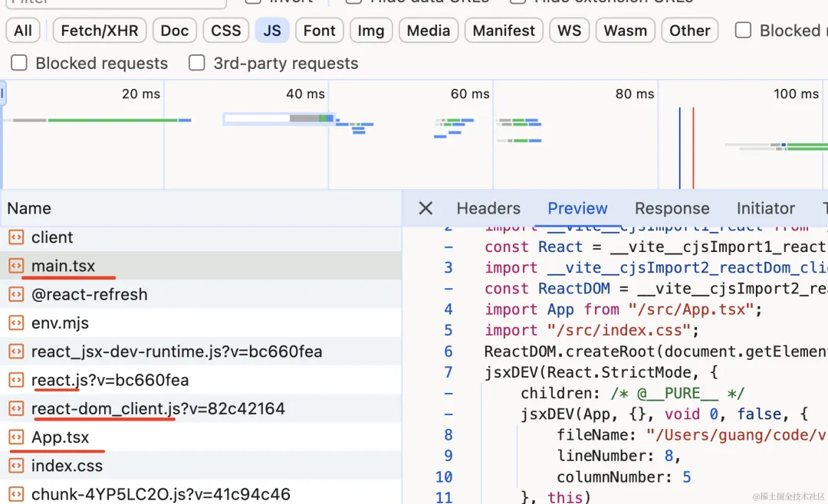Click the 60 ms timeline label
The height and width of the screenshot is (504, 828).
(x=470, y=94)
